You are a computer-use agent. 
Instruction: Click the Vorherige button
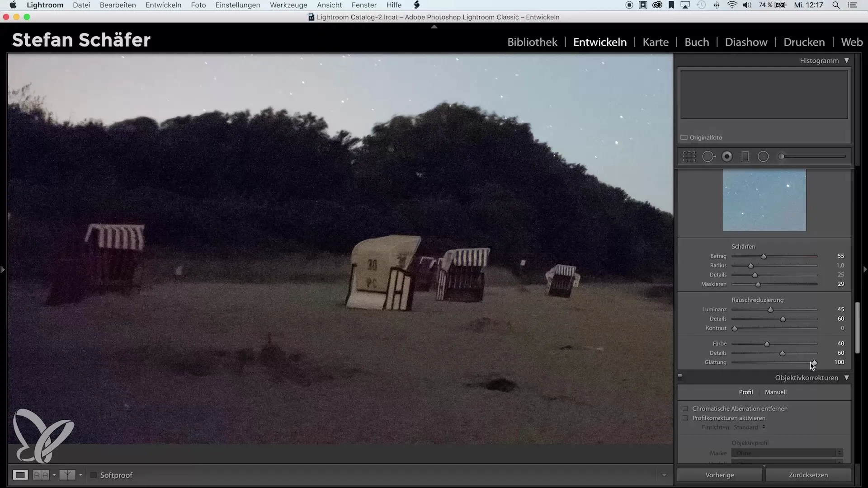coord(719,475)
